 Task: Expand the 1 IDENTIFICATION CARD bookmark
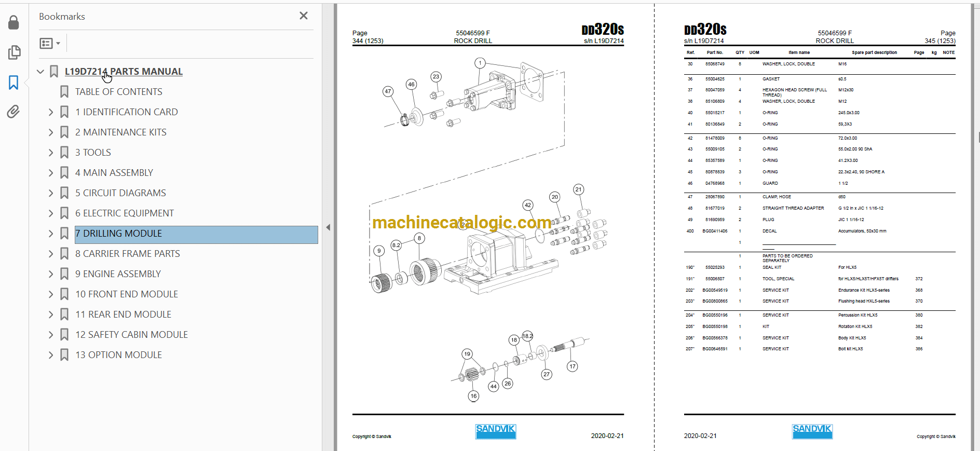[51, 112]
